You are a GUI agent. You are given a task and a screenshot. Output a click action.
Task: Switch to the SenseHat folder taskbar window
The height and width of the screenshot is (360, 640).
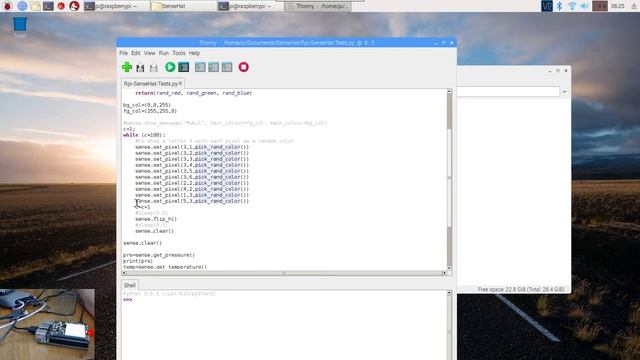[183, 6]
